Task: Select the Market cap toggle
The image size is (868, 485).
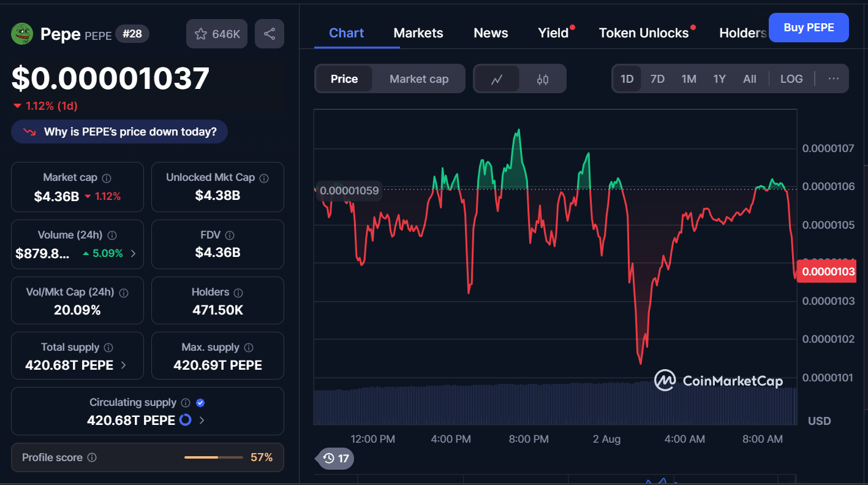Action: pos(419,79)
